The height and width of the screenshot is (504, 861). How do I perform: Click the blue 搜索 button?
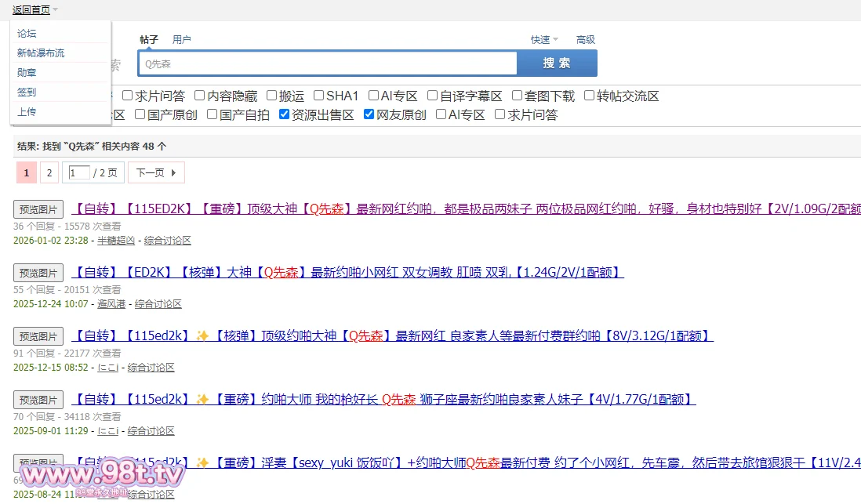[x=557, y=63]
